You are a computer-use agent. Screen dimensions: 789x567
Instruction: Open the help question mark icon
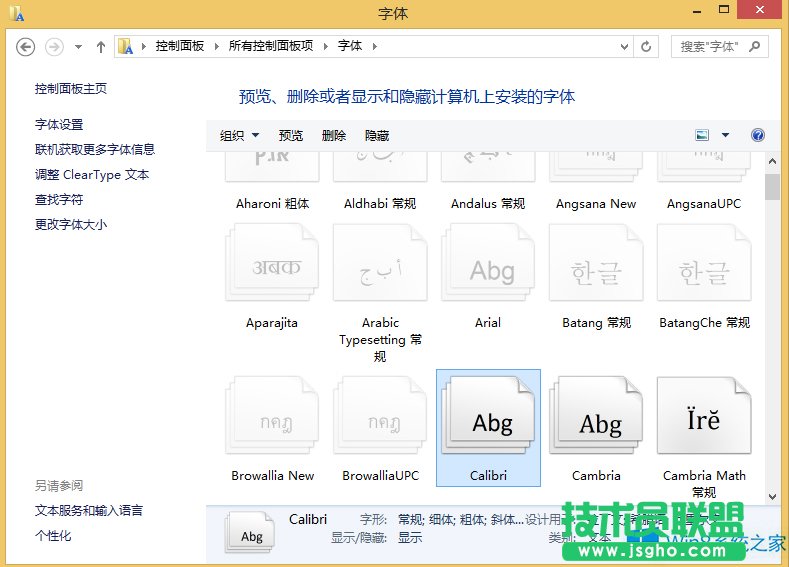[x=757, y=135]
